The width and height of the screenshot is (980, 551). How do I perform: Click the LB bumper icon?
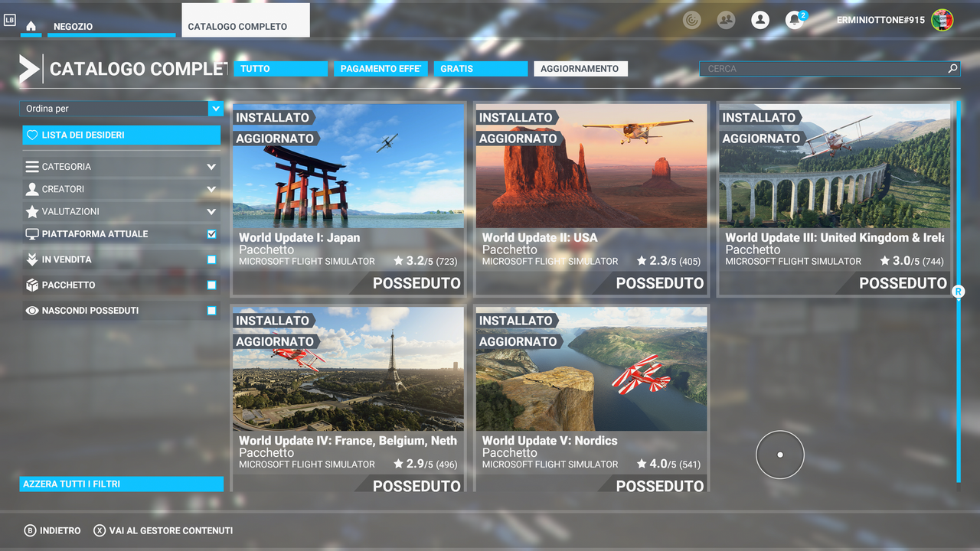tap(9, 20)
